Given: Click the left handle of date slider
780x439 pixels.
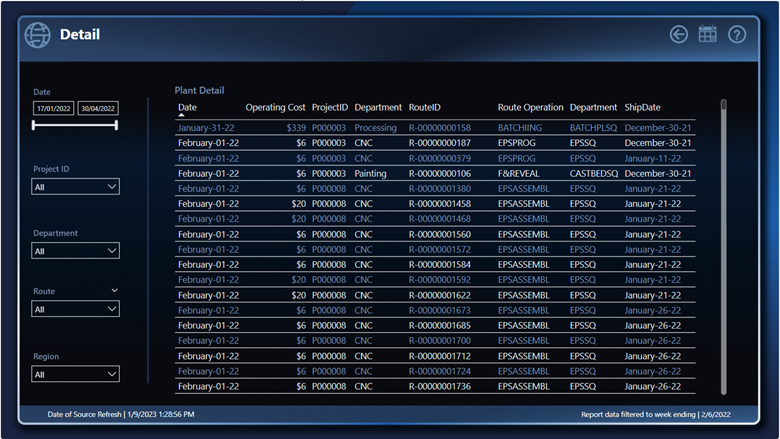Looking at the screenshot, I should coord(34,125).
